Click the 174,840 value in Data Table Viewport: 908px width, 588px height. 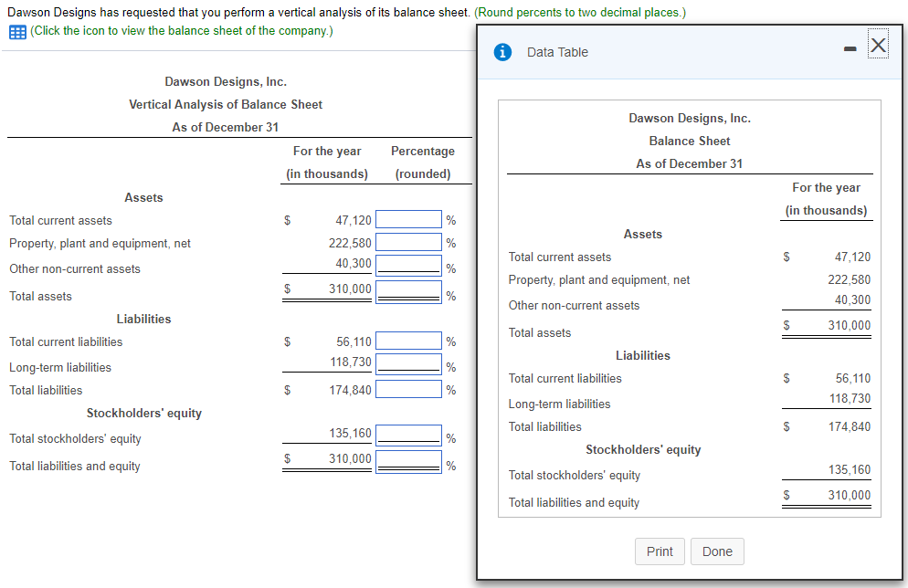[x=850, y=426]
